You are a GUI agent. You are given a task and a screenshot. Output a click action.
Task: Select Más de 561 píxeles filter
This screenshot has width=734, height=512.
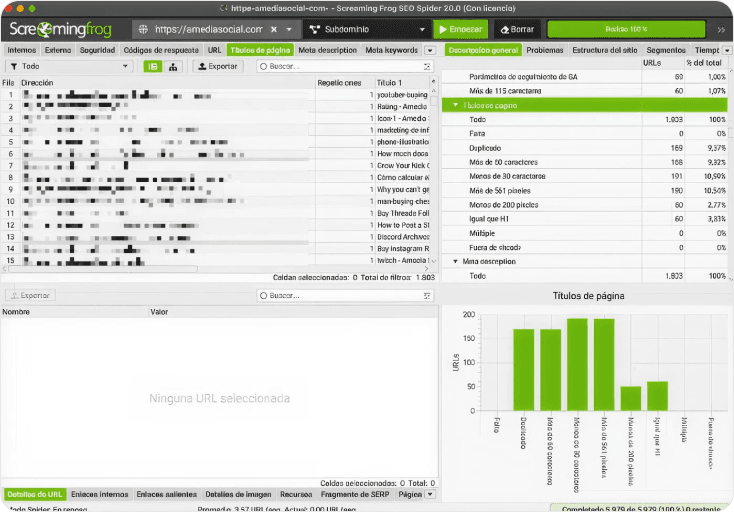tap(585, 190)
